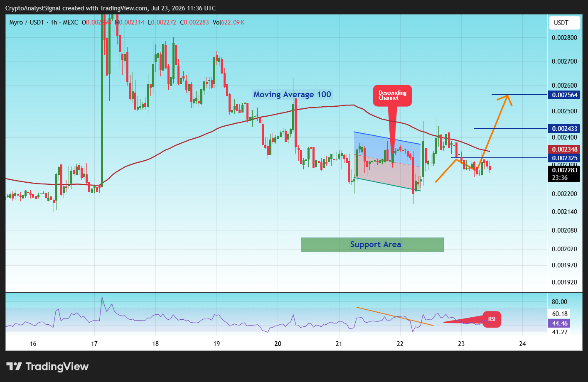Click the 0.002348 red price tag
This screenshot has height=382, width=588.
564,149
